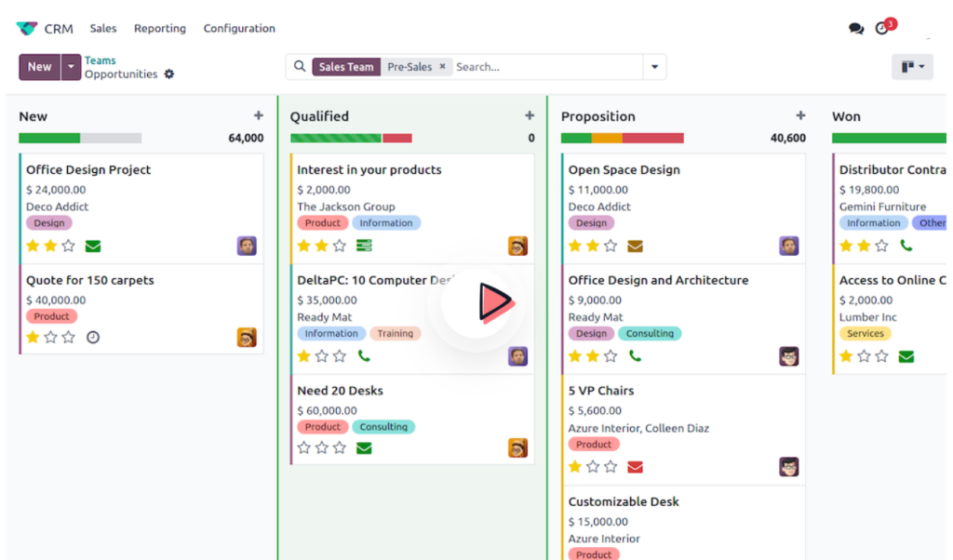953x560 pixels.
Task: Set third star on Office Design Project
Action: click(69, 246)
